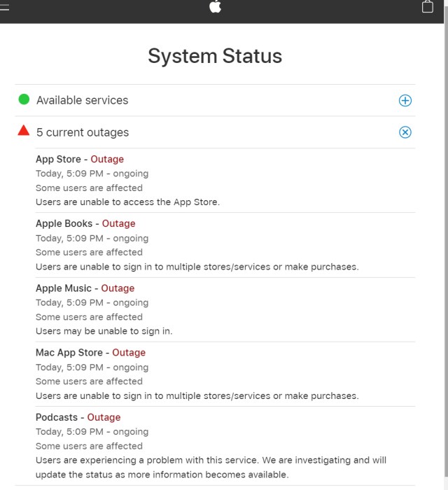Open the hamburger menu in header
This screenshot has height=490, width=448.
point(3,6)
